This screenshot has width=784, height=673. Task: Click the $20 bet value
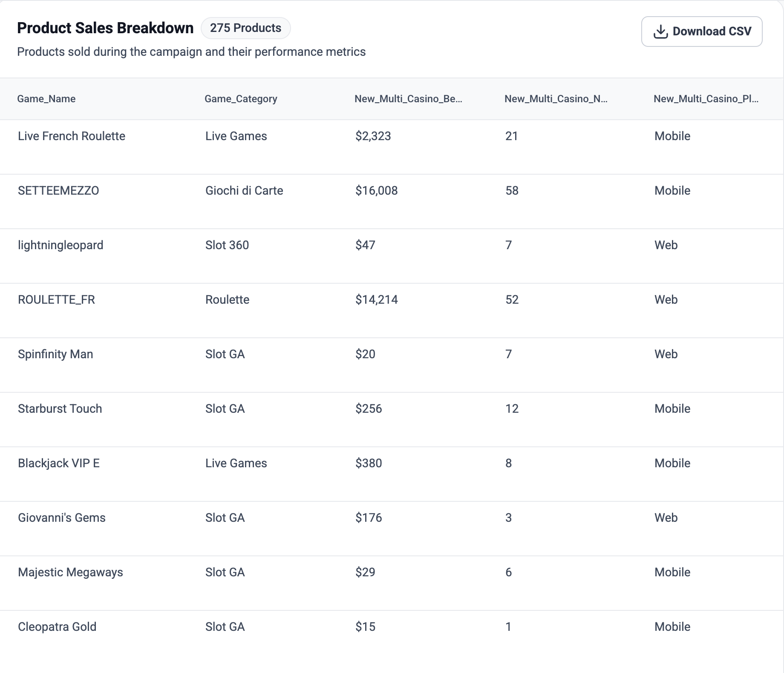366,354
